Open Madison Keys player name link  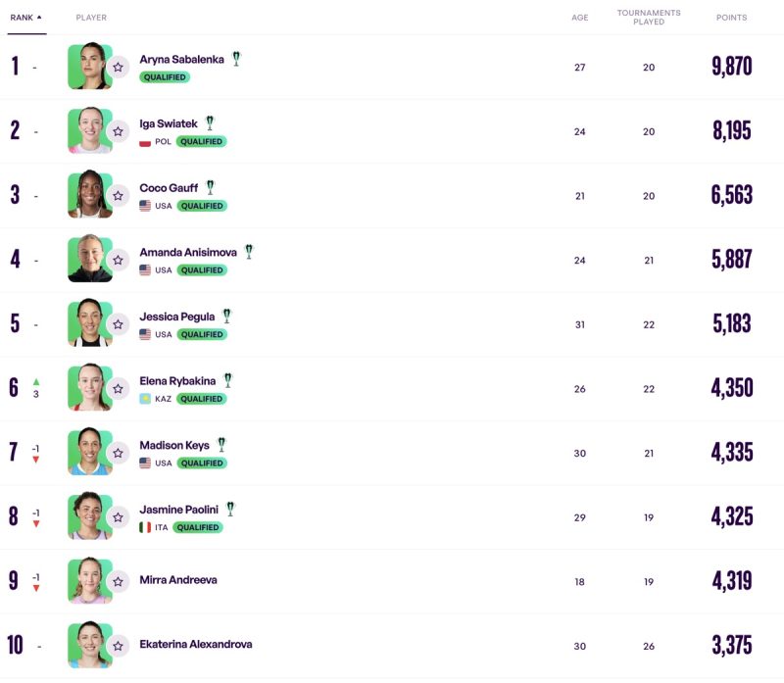(174, 445)
